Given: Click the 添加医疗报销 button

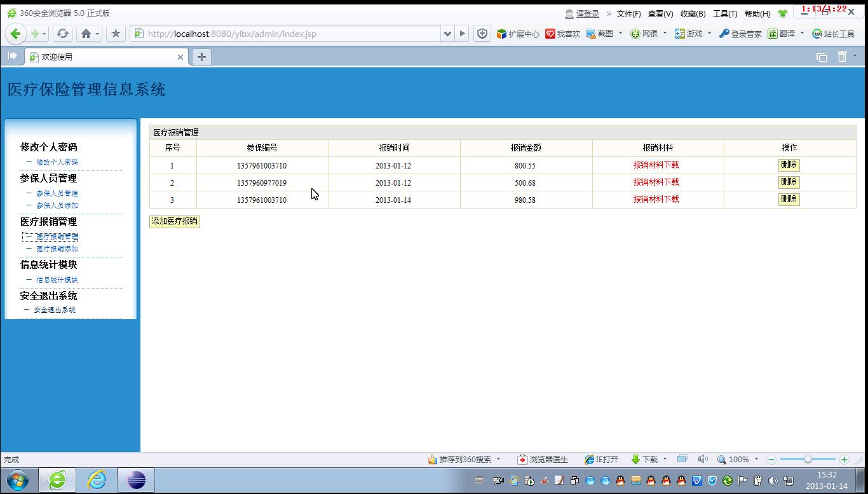Looking at the screenshot, I should click(x=175, y=221).
